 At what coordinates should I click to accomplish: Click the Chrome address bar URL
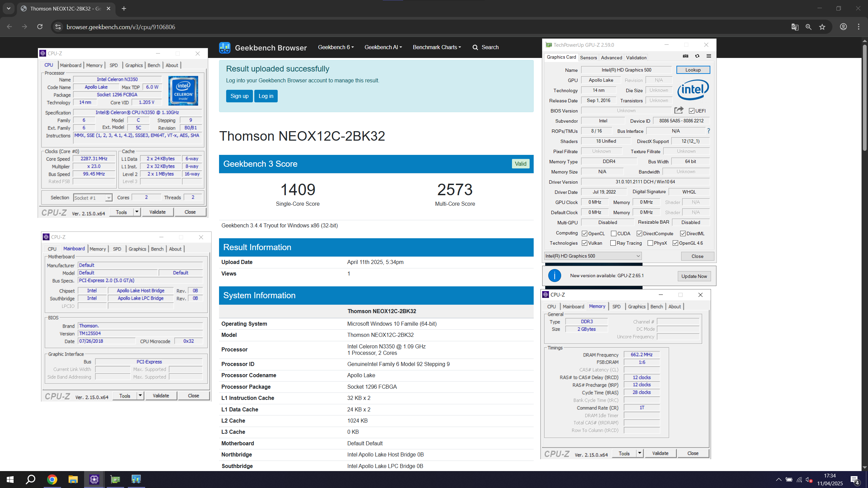click(x=121, y=27)
